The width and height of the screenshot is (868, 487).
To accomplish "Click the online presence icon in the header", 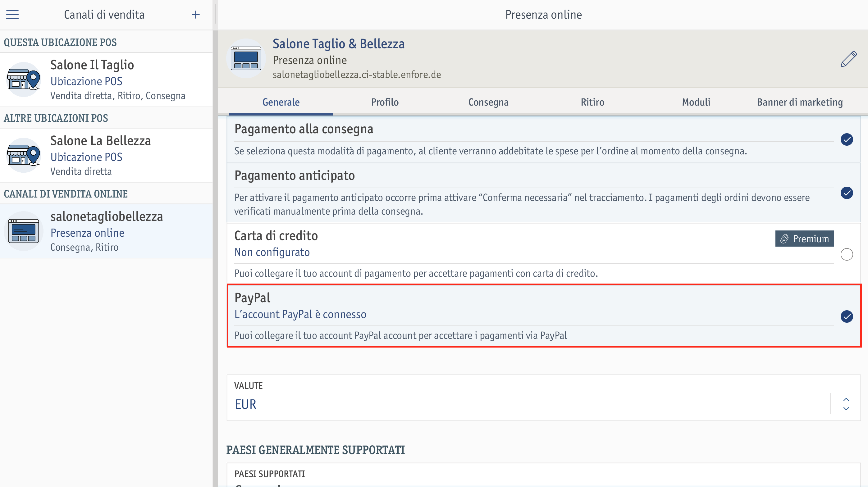I will click(x=246, y=59).
